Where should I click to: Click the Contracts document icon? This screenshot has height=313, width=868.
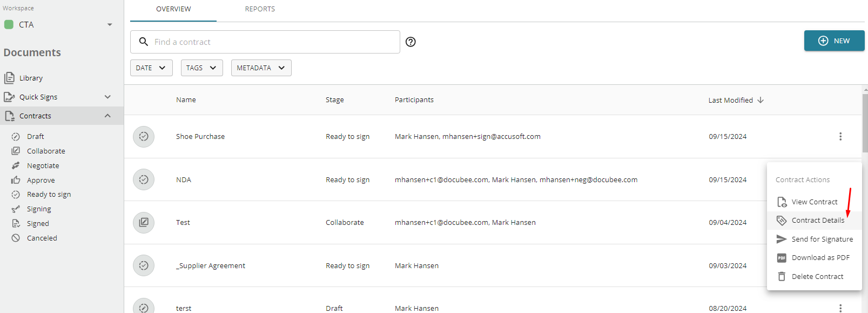[9, 116]
